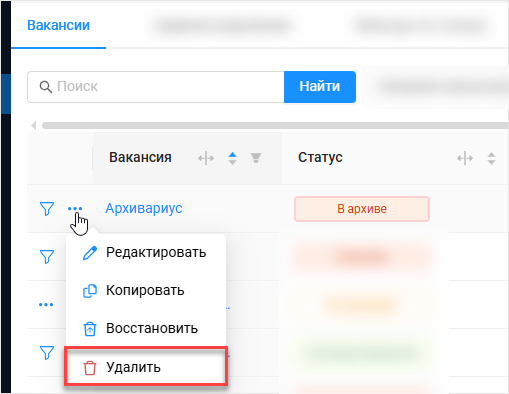The height and width of the screenshot is (394, 509).
Task: Click the funnel icon in fourth table row
Action: pyautogui.click(x=47, y=353)
